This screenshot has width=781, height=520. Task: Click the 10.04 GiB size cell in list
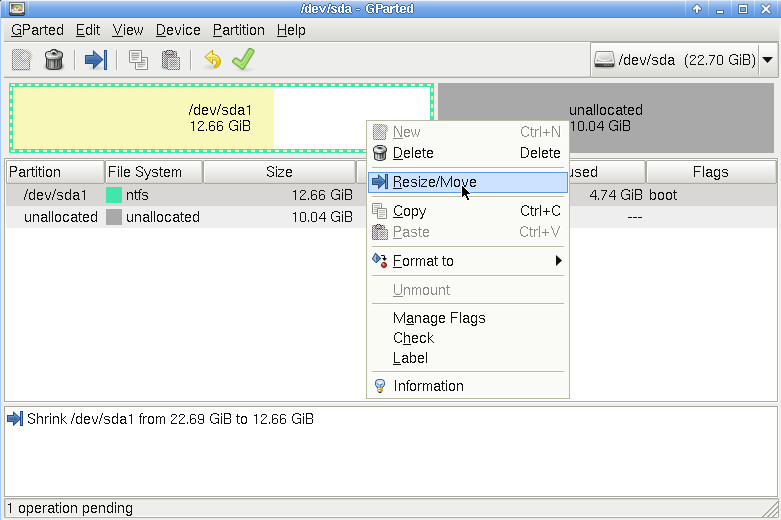[x=322, y=217]
